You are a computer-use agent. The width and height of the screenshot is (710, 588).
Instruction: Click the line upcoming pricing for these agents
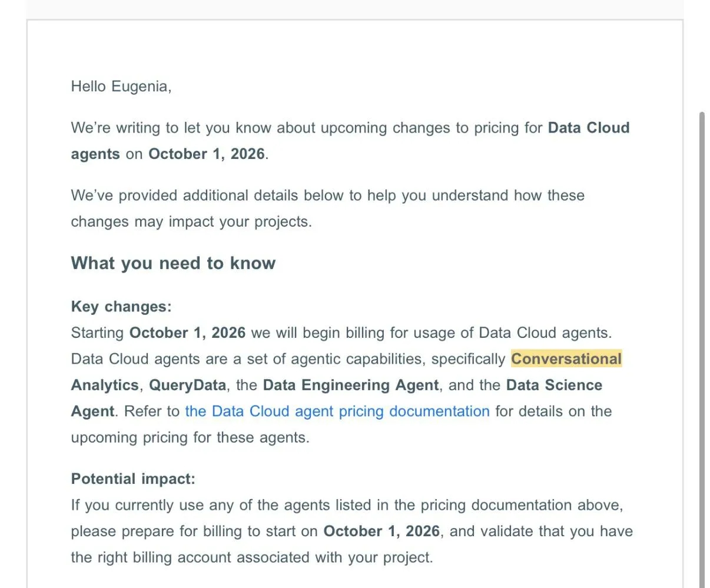tap(190, 438)
